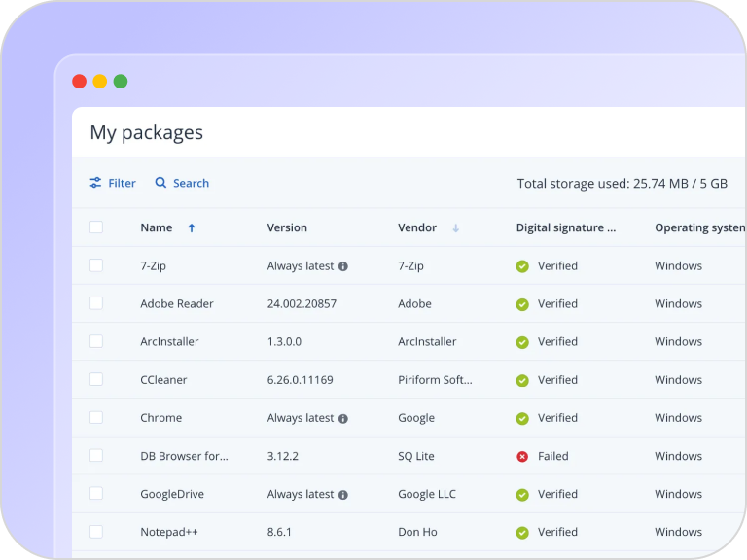Sort by Vendor using the down arrow

click(455, 228)
